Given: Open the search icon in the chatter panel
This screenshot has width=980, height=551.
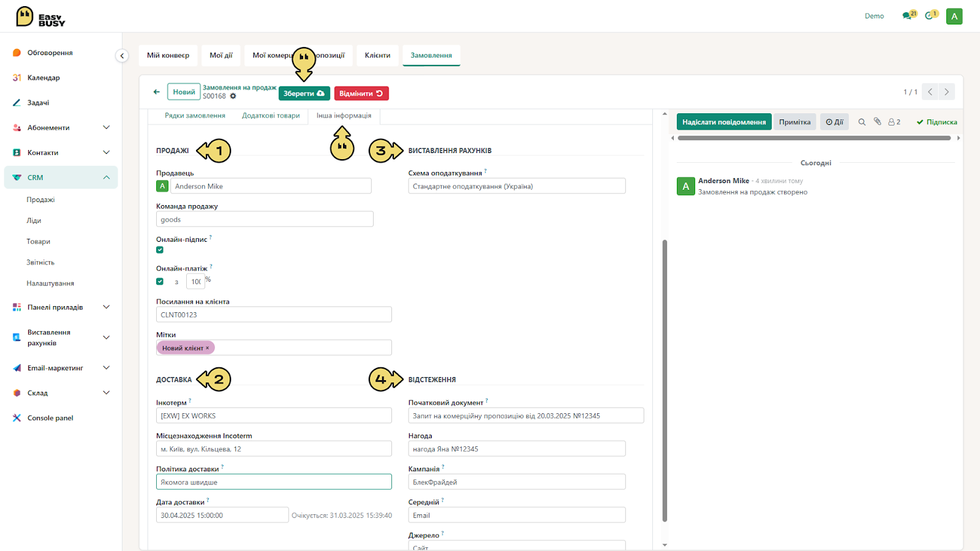Looking at the screenshot, I should tap(862, 122).
